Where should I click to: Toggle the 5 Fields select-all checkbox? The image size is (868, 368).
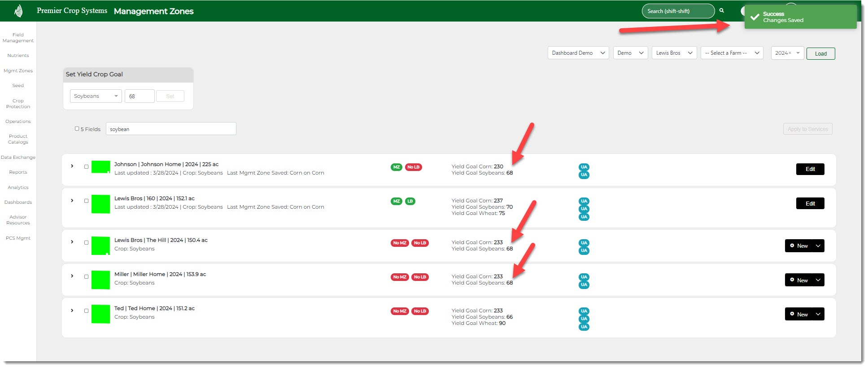77,129
